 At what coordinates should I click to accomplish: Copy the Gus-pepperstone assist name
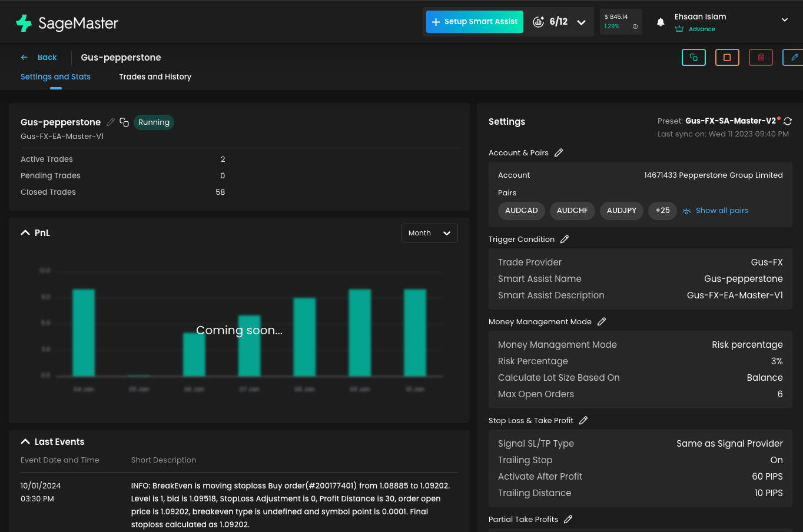pyautogui.click(x=124, y=122)
